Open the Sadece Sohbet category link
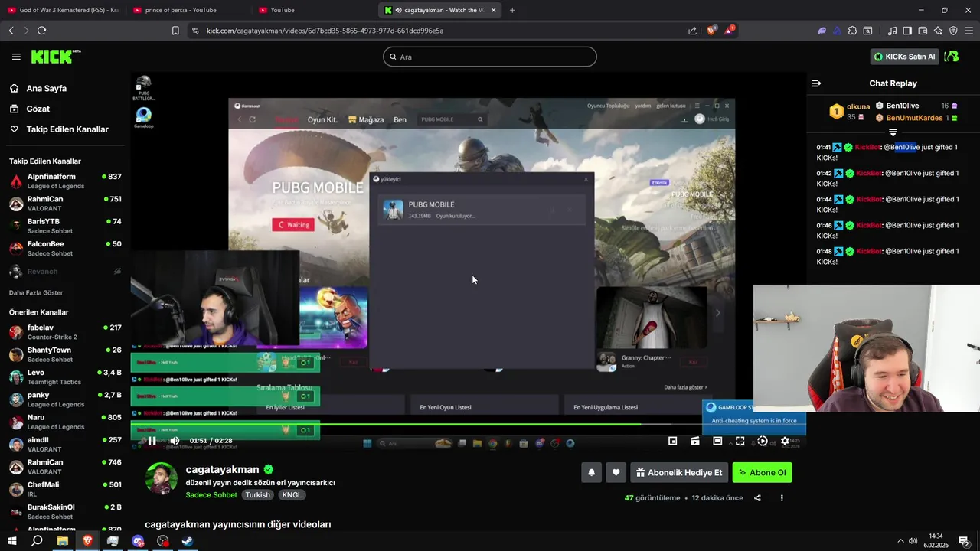The height and width of the screenshot is (551, 980). 211,495
